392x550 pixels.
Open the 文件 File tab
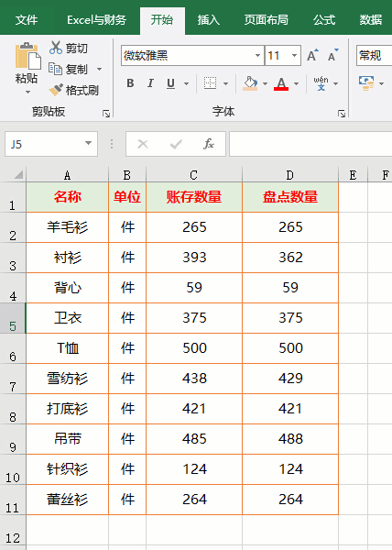tap(27, 20)
